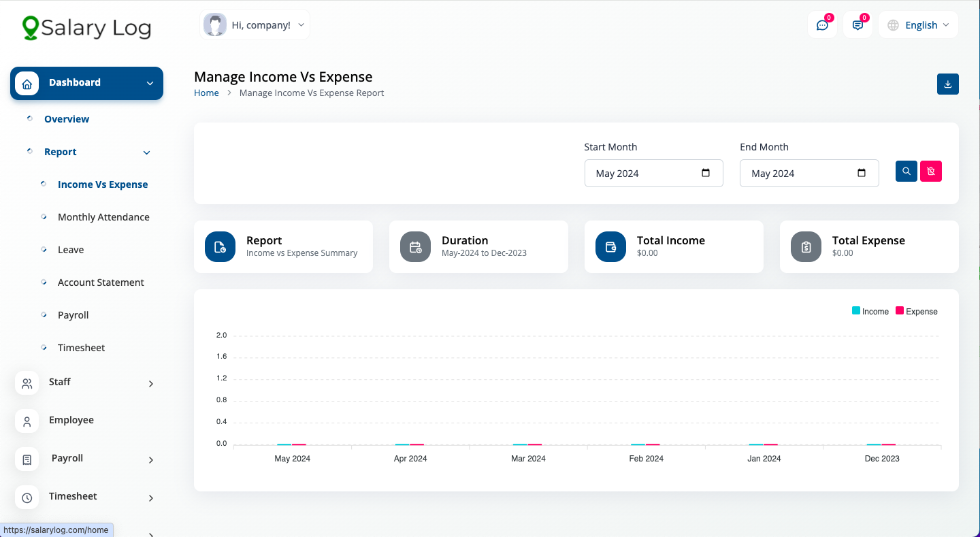Screen dimensions: 980x537
Task: Collapse the Report submenu in sidebar
Action: point(146,152)
